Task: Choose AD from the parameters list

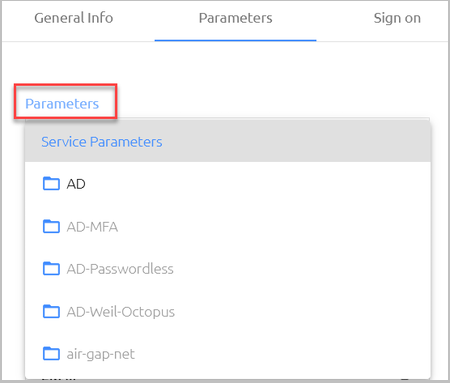Action: (76, 184)
